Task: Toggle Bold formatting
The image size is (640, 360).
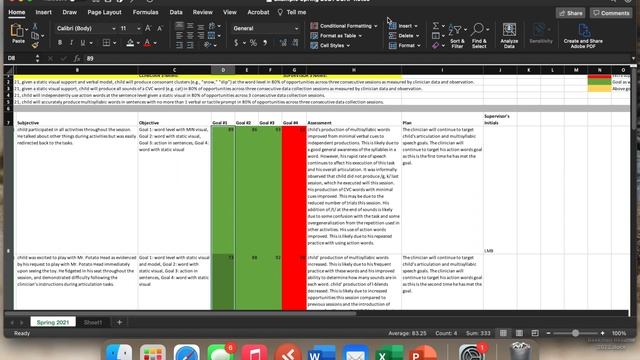Action: (x=60, y=42)
